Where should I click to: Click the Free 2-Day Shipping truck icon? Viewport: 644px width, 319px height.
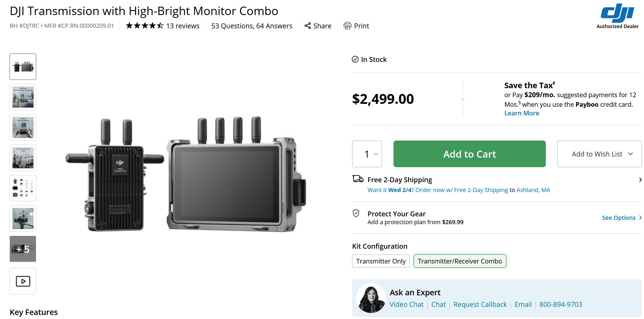pos(358,179)
